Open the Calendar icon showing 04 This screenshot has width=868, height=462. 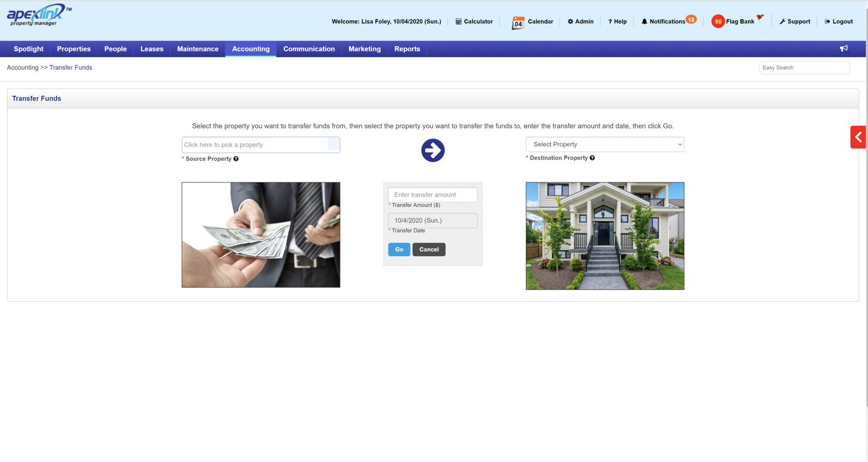pos(518,22)
